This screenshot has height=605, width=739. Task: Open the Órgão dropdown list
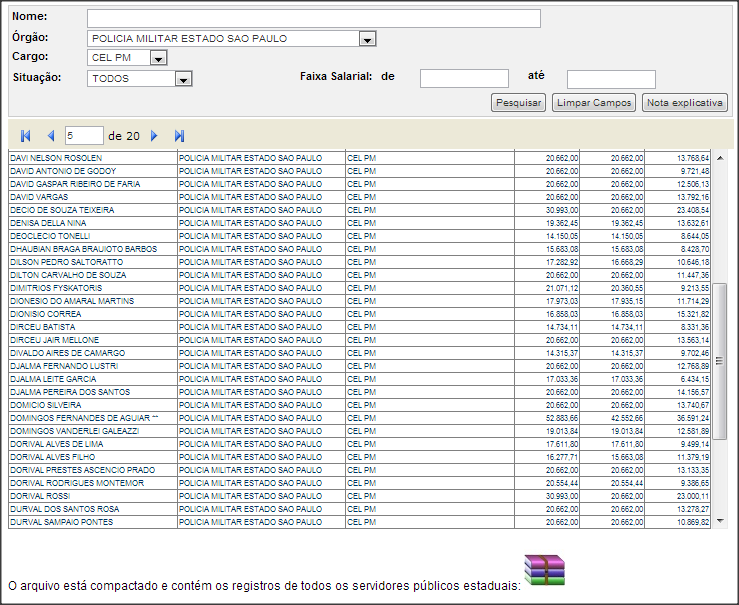pos(367,39)
